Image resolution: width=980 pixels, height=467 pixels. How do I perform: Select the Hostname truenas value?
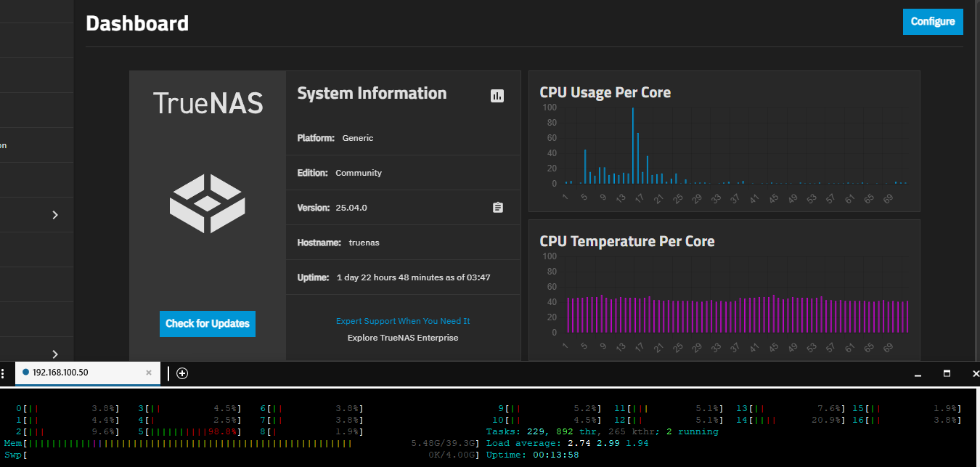364,243
